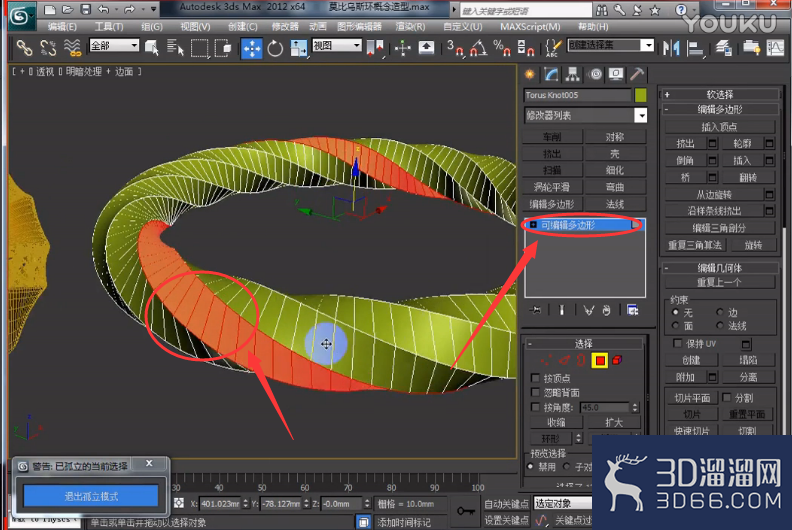Open the 工具(T) menu
The height and width of the screenshot is (530, 792).
pyautogui.click(x=109, y=27)
